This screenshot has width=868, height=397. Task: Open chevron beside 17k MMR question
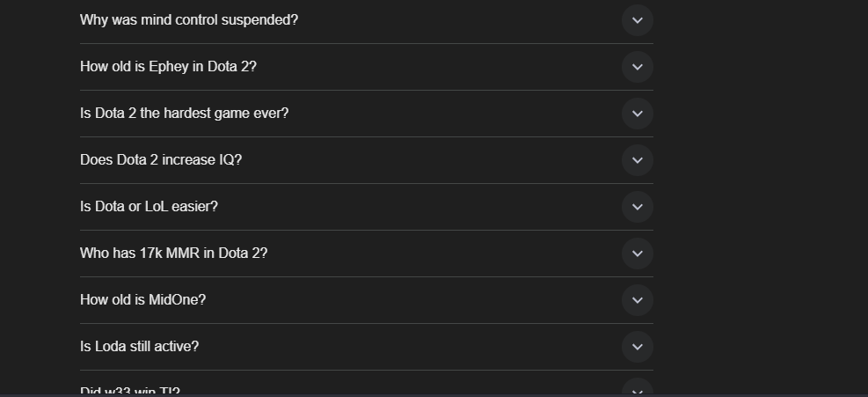(x=638, y=254)
